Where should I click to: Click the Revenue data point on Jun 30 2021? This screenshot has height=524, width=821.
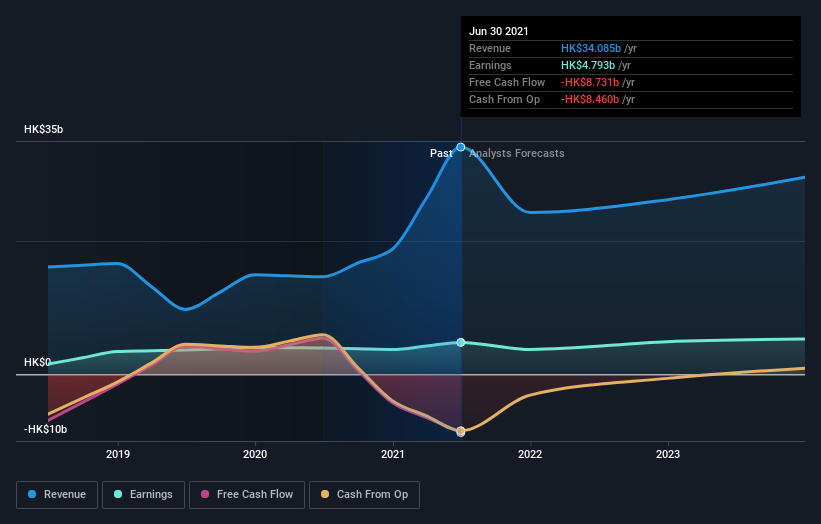click(461, 147)
